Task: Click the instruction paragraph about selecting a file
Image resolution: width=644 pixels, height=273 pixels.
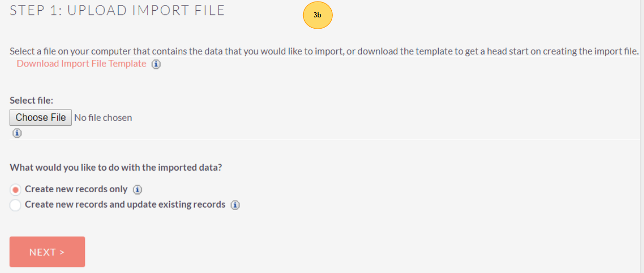Action: (x=324, y=51)
